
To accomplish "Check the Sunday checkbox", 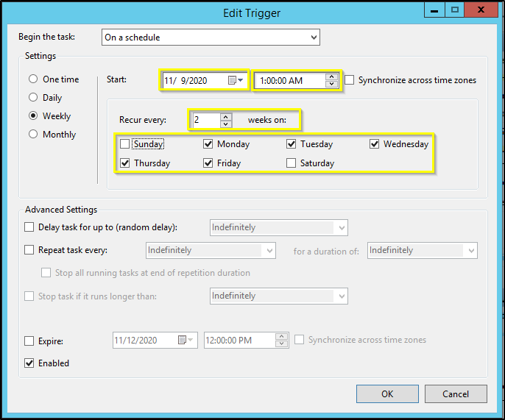I will pyautogui.click(x=124, y=144).
